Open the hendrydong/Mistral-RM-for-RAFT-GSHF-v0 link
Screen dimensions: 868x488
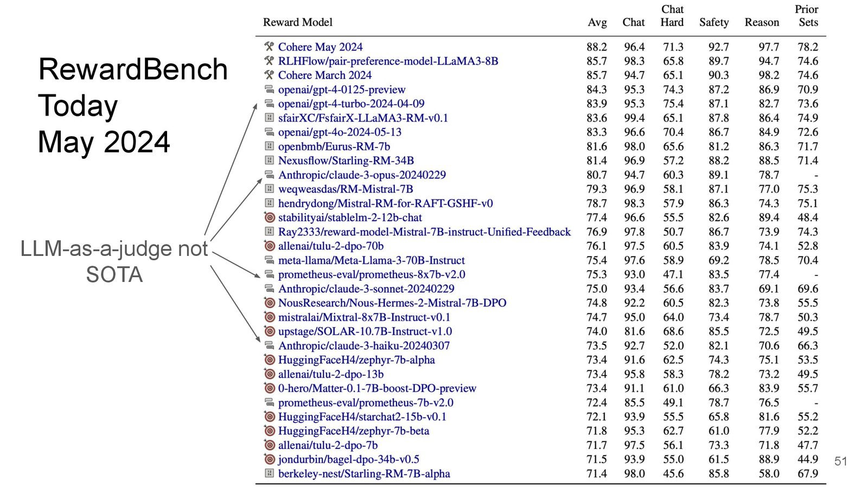coord(385,203)
